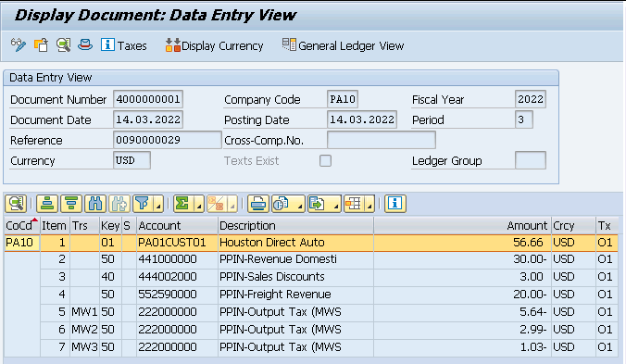This screenshot has width=626, height=364.
Task: Open Select Line Item magnifier icon in top toolbar
Action: (64, 45)
